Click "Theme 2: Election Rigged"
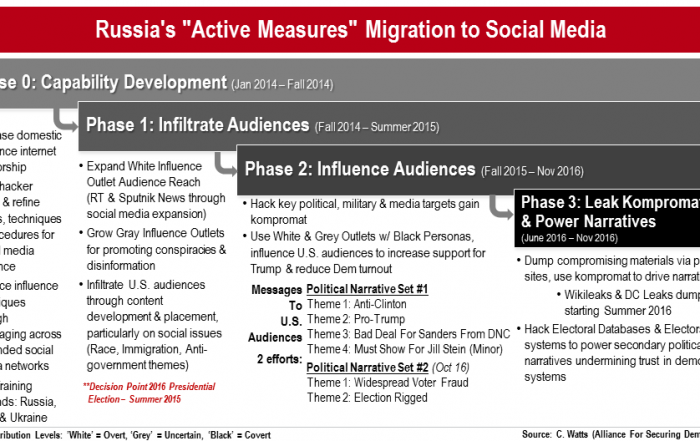Image resolution: width=700 pixels, height=441 pixels. tap(367, 398)
